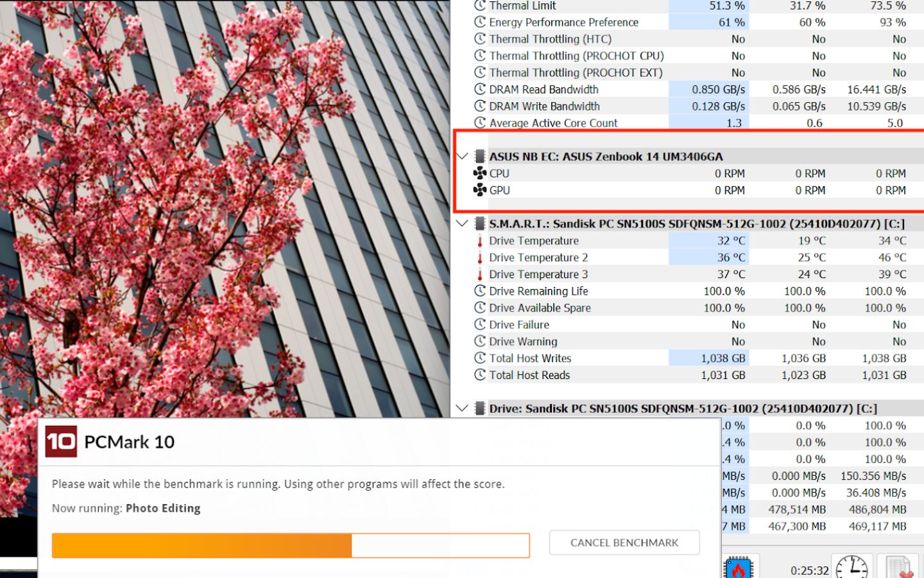The width and height of the screenshot is (924, 578).
Task: Click the 36.408 MB/s value
Action: 876,493
